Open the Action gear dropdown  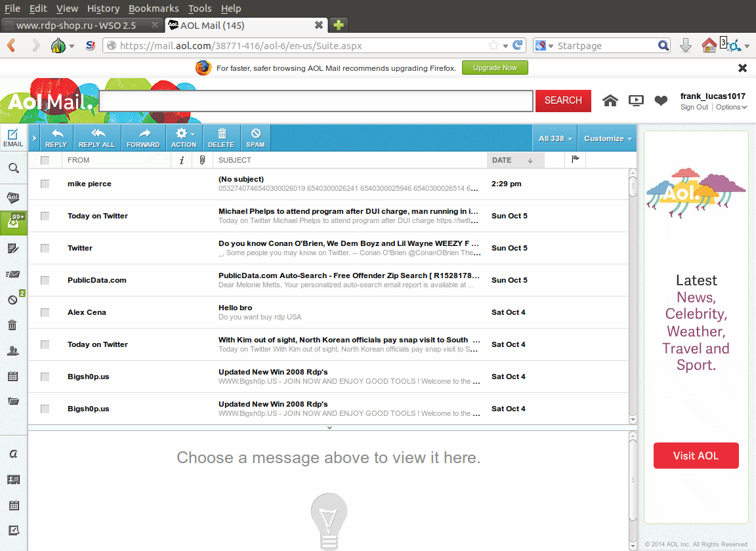point(184,138)
